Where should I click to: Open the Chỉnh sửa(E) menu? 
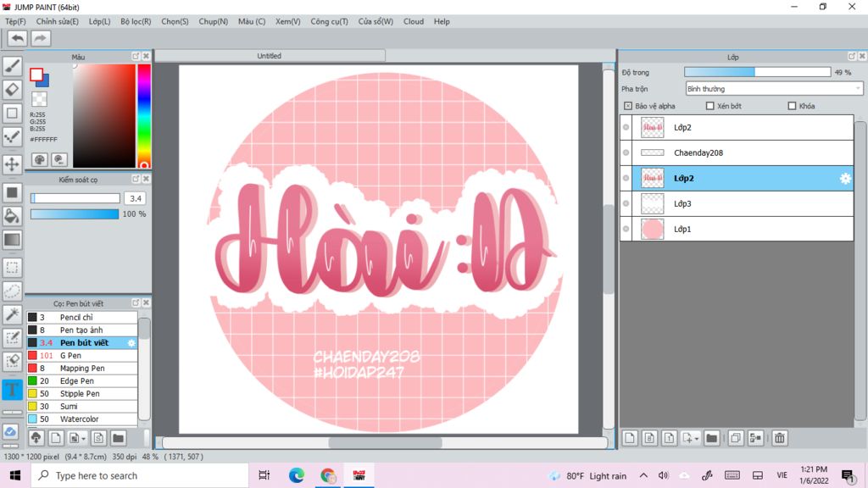coord(57,21)
